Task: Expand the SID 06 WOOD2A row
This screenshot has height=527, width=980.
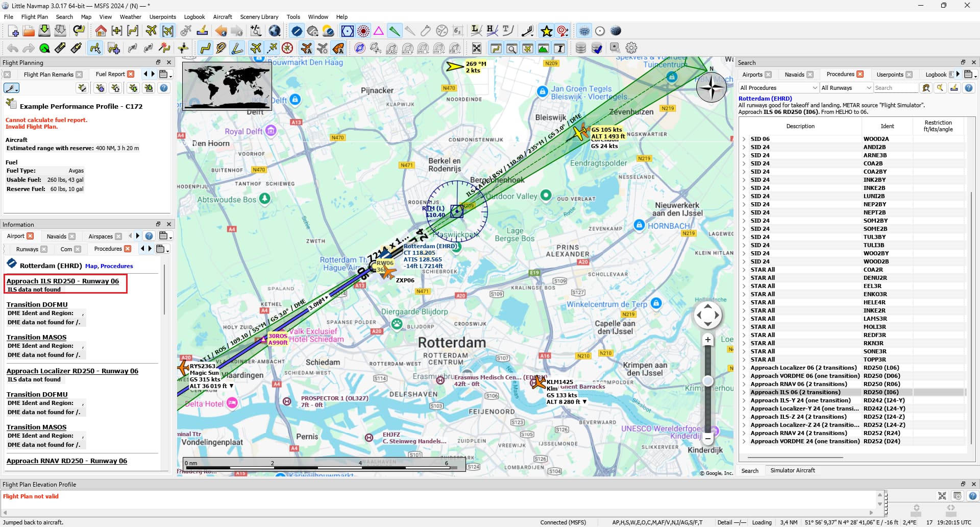Action: [x=744, y=139]
